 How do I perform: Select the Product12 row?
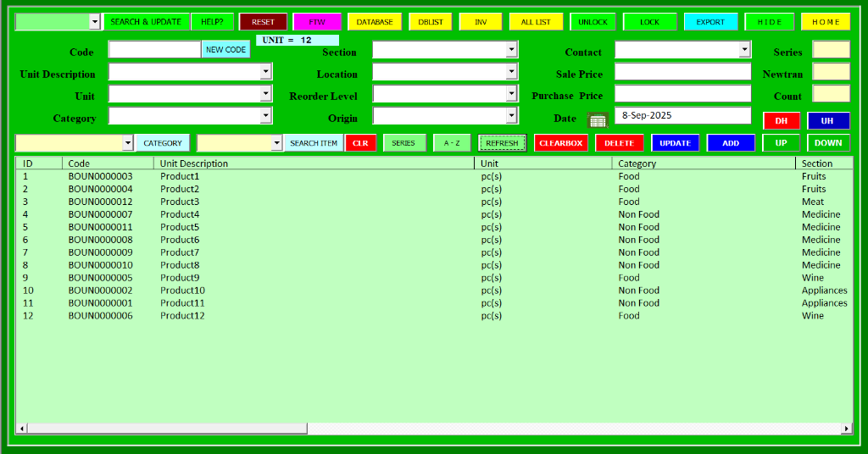434,315
